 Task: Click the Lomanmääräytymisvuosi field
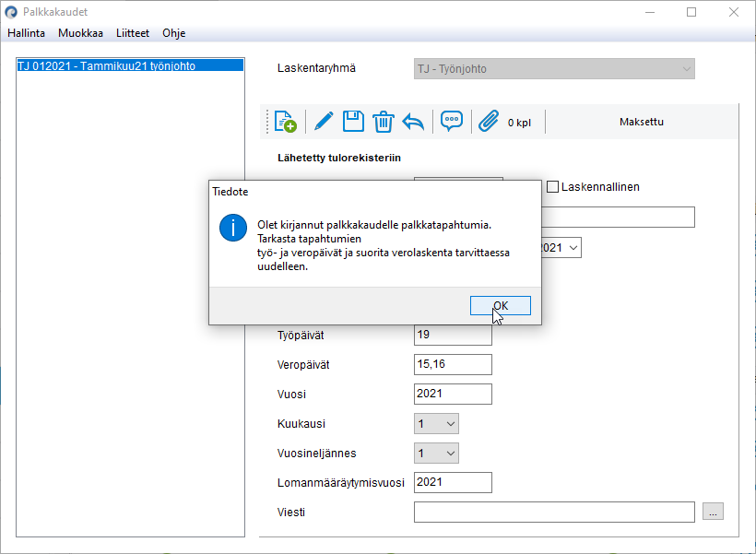pos(453,483)
